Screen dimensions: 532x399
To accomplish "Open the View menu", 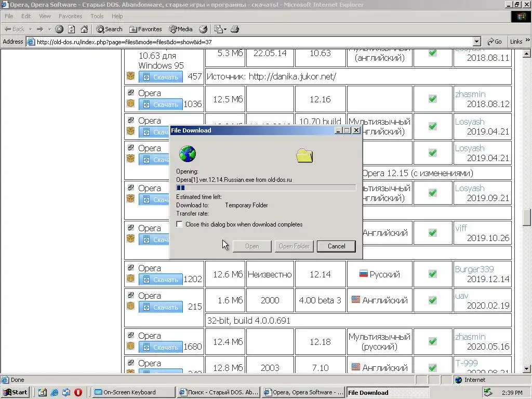I will point(45,16).
